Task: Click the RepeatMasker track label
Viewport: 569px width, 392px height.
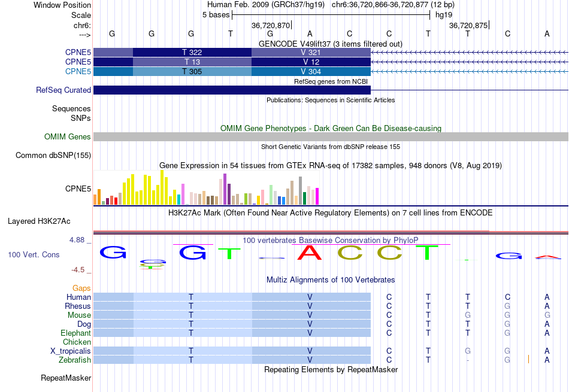Action: click(66, 378)
